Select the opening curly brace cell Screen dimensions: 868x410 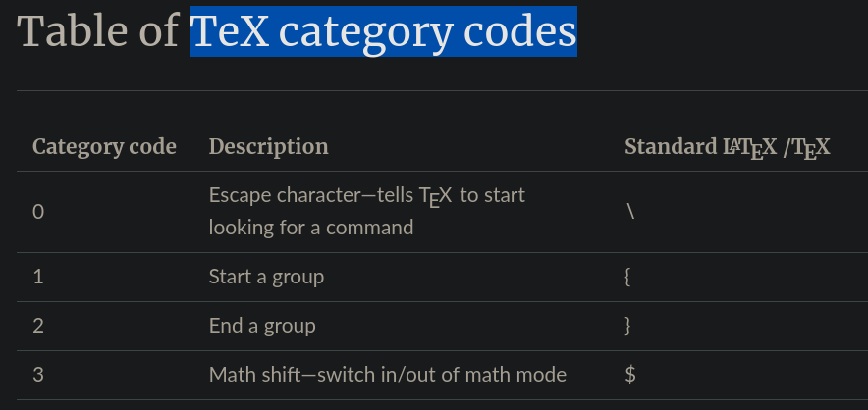627,277
